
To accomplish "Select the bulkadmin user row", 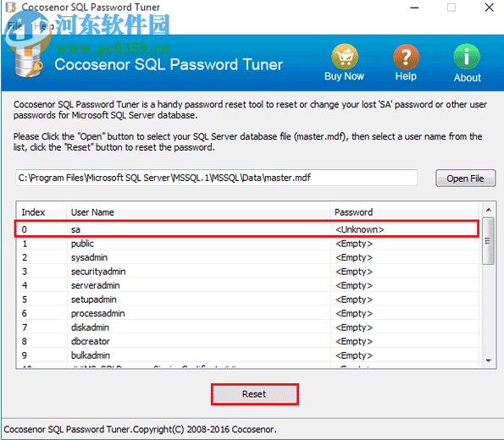I will pos(247,355).
